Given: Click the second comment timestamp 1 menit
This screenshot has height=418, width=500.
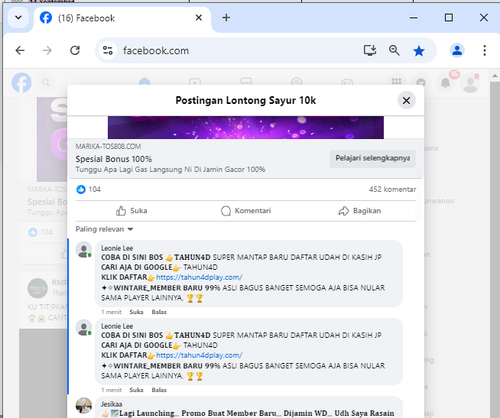Looking at the screenshot, I should coord(111,390).
